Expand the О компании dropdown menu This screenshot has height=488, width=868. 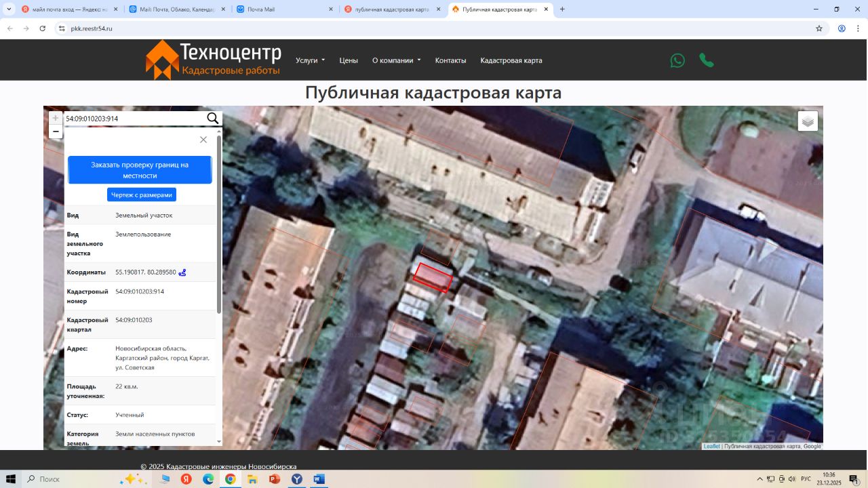click(397, 60)
